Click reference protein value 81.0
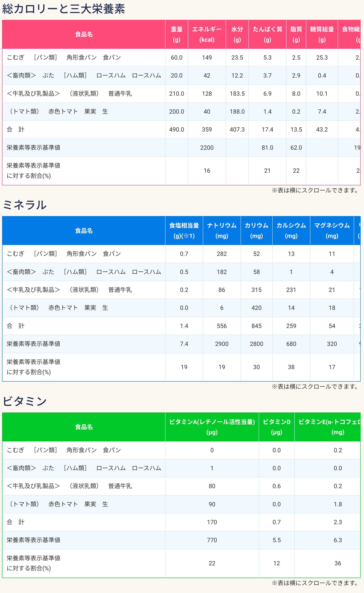 pos(267,148)
